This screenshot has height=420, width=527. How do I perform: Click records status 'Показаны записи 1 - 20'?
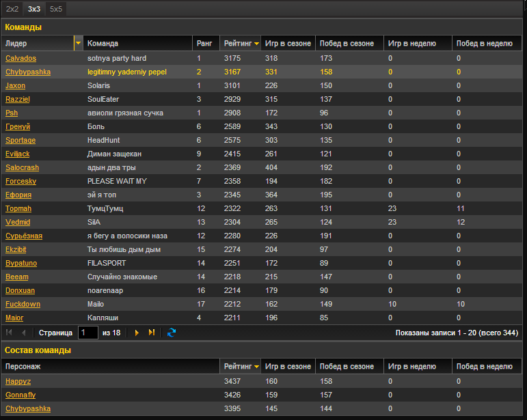click(x=436, y=333)
